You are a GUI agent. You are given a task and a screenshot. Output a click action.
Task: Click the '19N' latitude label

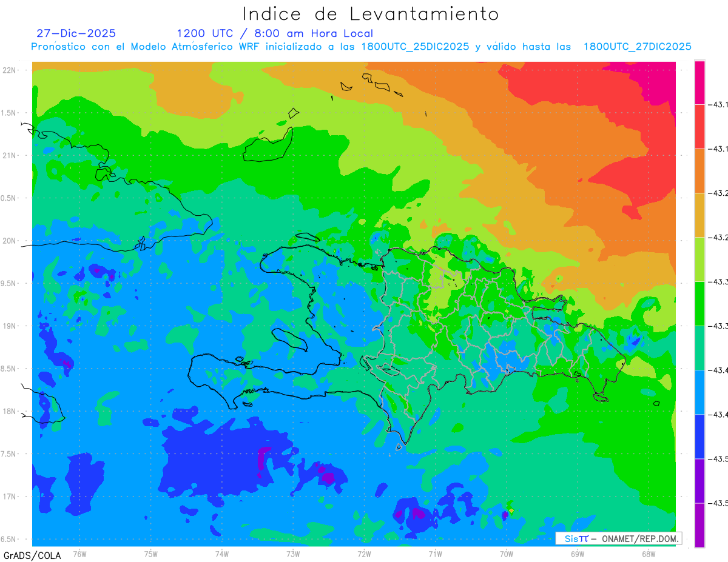[10, 326]
